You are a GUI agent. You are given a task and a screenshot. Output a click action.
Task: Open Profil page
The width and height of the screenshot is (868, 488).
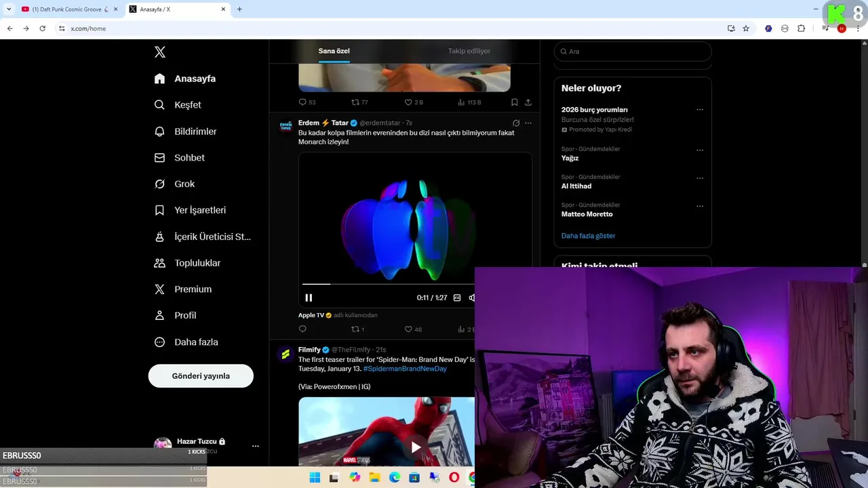pos(175,316)
